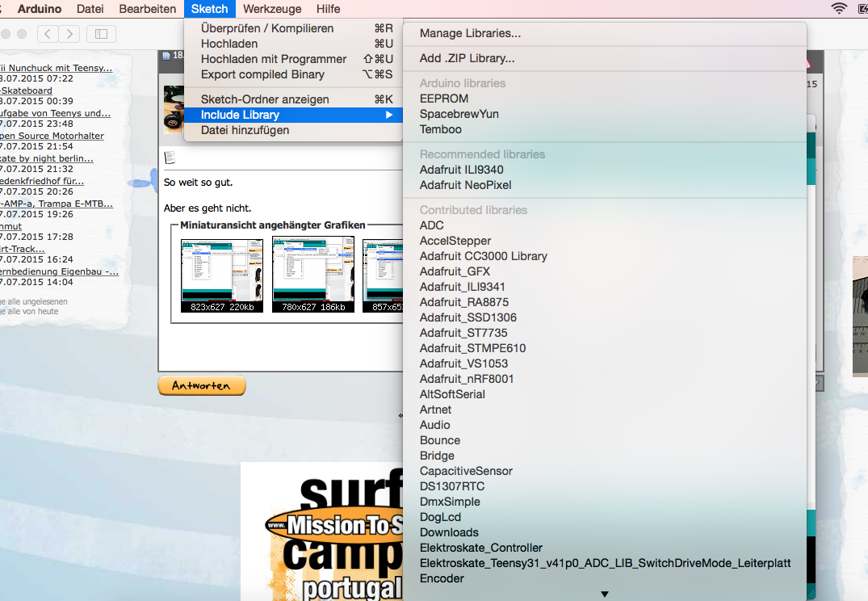Include the SpacebrewYun library

coord(605,114)
